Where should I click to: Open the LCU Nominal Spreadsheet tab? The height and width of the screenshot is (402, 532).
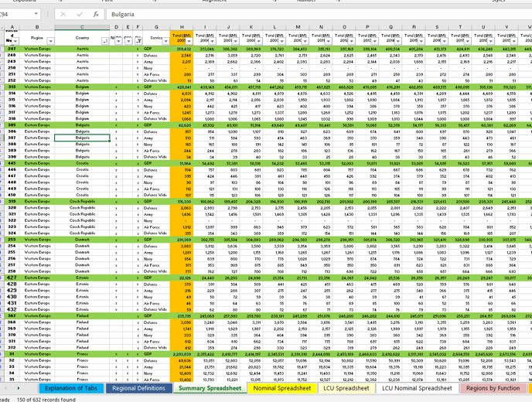point(417,388)
